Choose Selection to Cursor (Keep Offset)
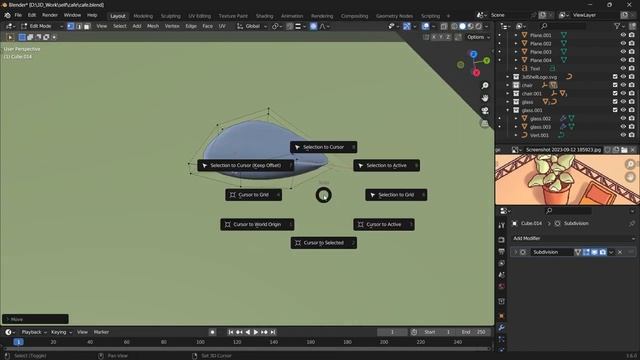The width and height of the screenshot is (640, 360). click(x=245, y=165)
